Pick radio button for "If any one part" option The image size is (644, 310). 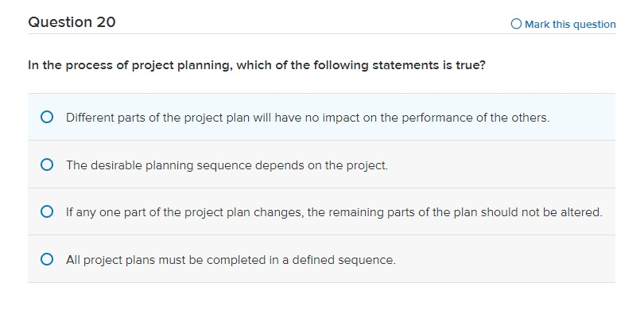click(x=47, y=212)
